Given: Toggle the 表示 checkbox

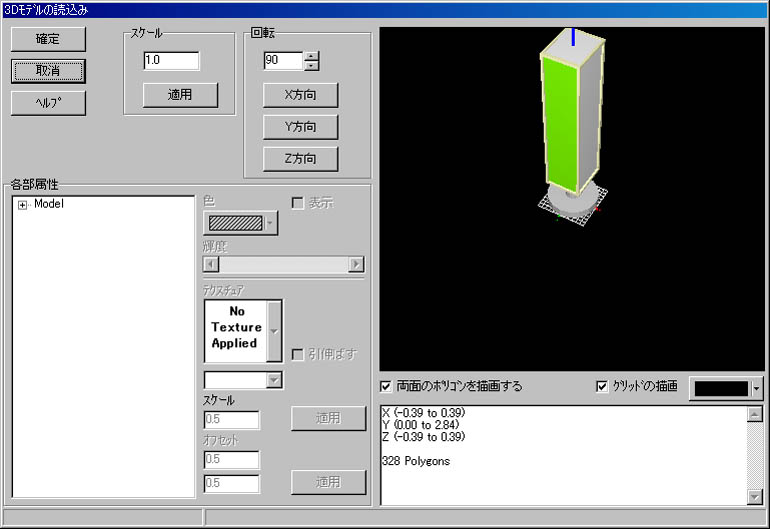Looking at the screenshot, I should pos(298,203).
